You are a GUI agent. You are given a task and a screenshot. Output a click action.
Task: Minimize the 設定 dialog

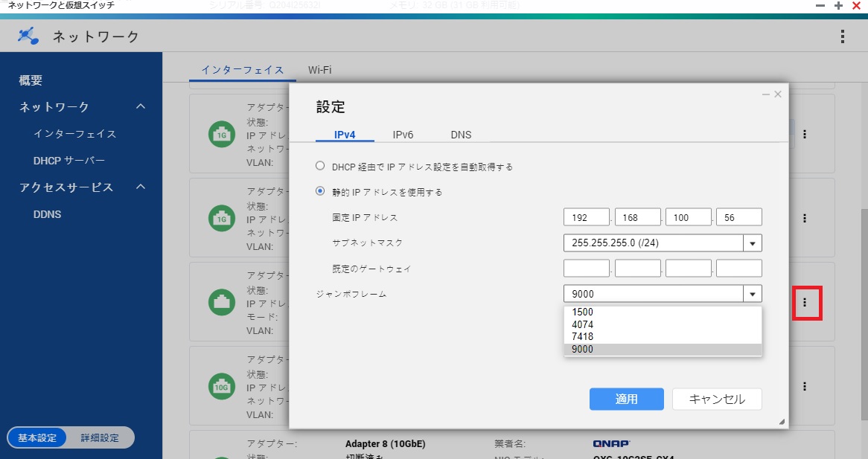point(766,94)
